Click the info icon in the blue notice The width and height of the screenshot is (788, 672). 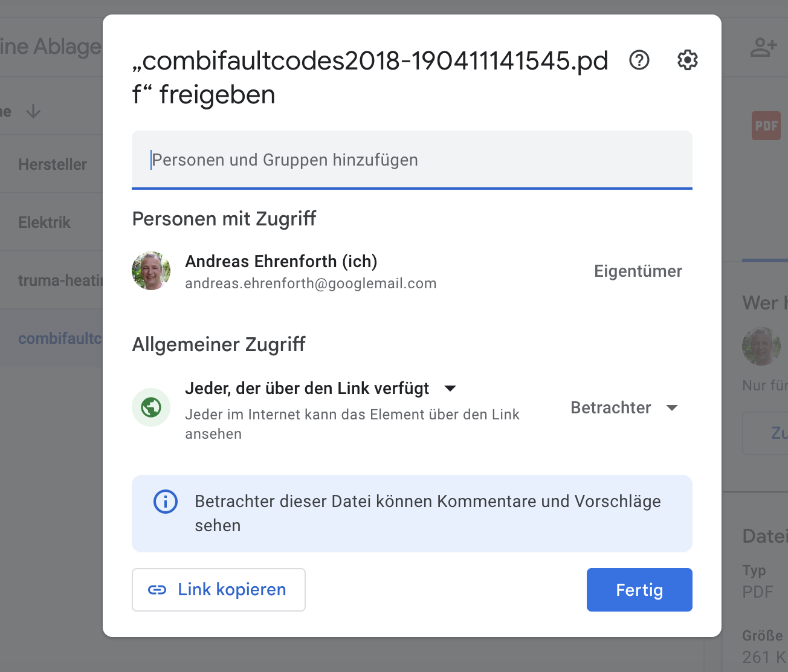166,502
